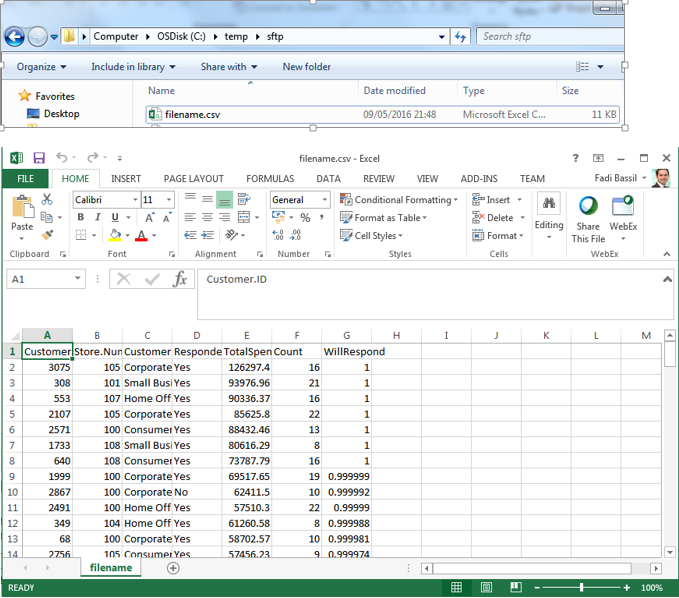Click the Copy icon in Clipboard group

(46, 217)
